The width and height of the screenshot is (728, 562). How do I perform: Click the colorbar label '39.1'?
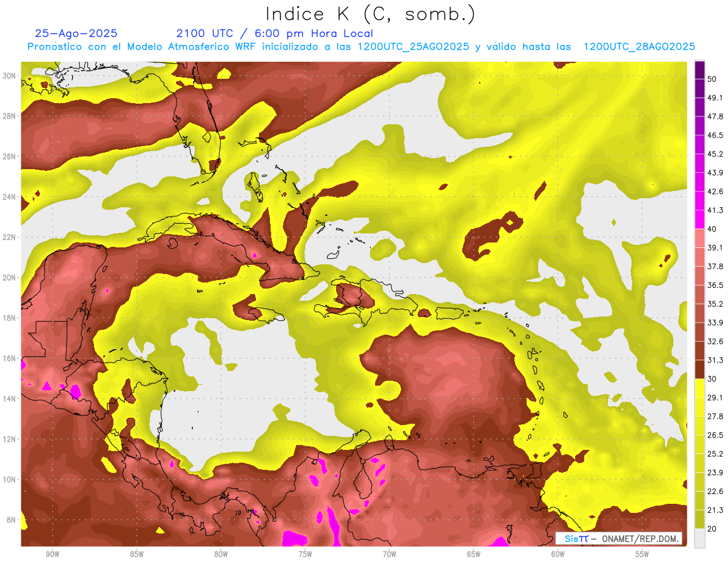pyautogui.click(x=715, y=247)
